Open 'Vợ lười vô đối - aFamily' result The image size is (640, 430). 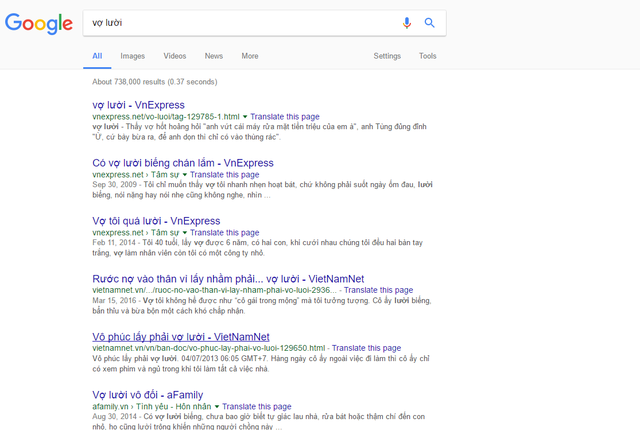tap(148, 395)
